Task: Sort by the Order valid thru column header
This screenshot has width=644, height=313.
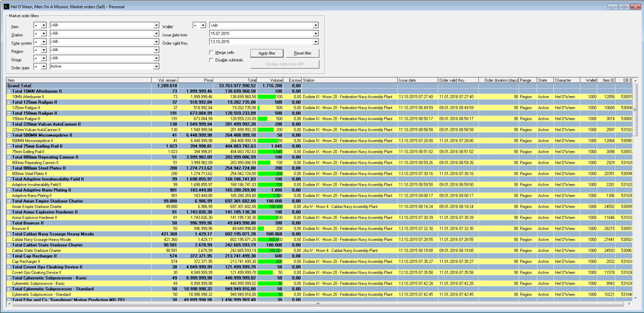Action: pos(458,80)
